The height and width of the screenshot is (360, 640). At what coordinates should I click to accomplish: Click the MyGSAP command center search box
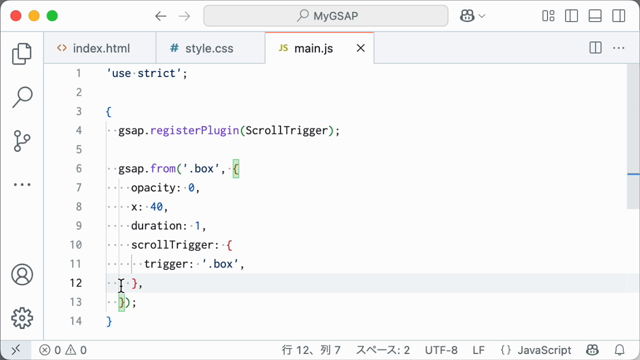click(x=326, y=16)
